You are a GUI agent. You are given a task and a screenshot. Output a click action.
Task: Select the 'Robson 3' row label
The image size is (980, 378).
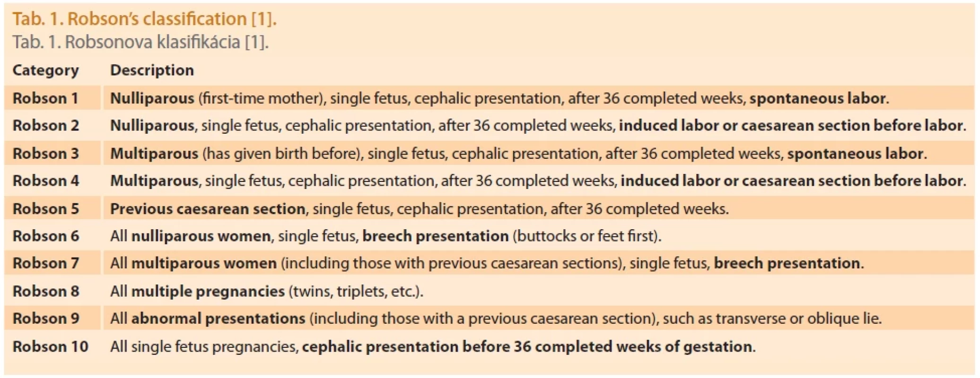tap(45, 154)
